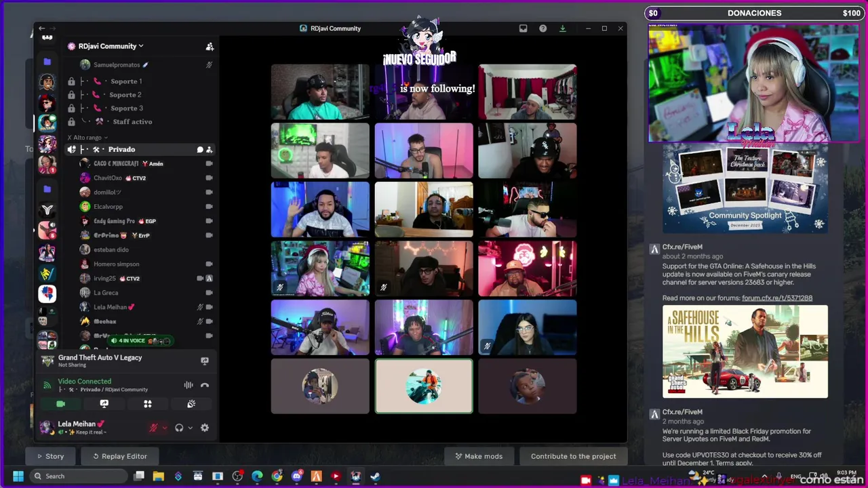Screen dimensions: 868x488
Task: Go back with Discord back arrow
Action: (42, 28)
